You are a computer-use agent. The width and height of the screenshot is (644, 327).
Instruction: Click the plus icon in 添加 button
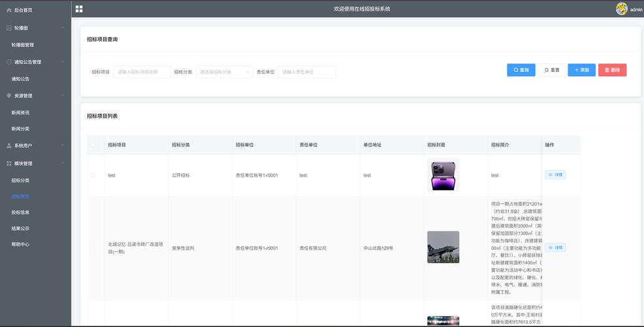577,70
